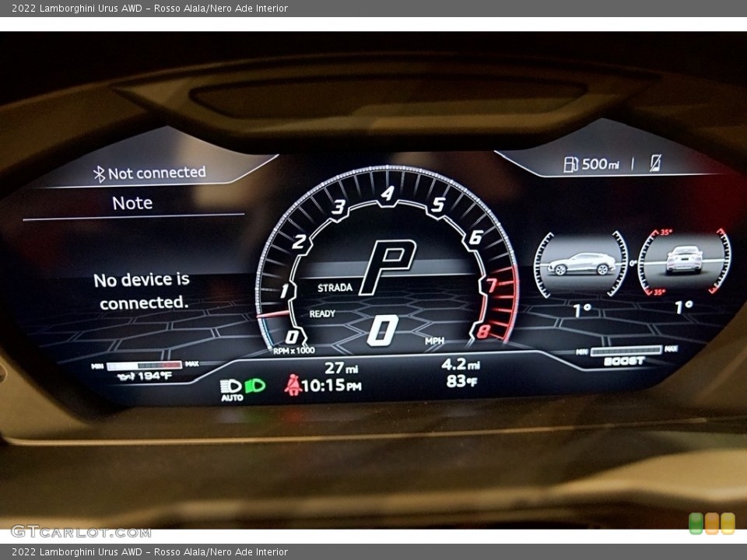The width and height of the screenshot is (747, 560).
Task: Click the green low-beam light icon
Action: click(255, 385)
